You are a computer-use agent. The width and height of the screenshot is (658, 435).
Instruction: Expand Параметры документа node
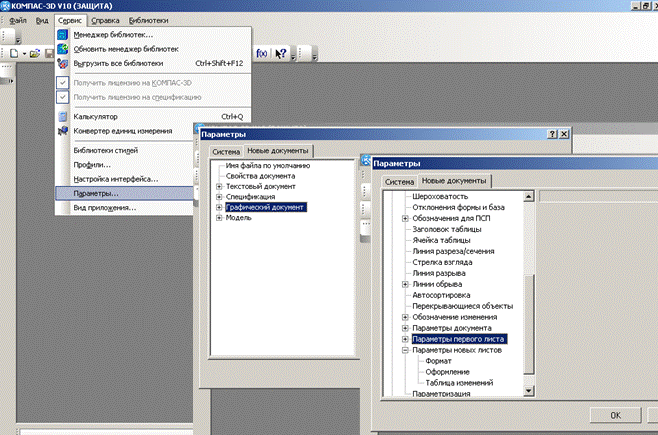click(x=405, y=328)
